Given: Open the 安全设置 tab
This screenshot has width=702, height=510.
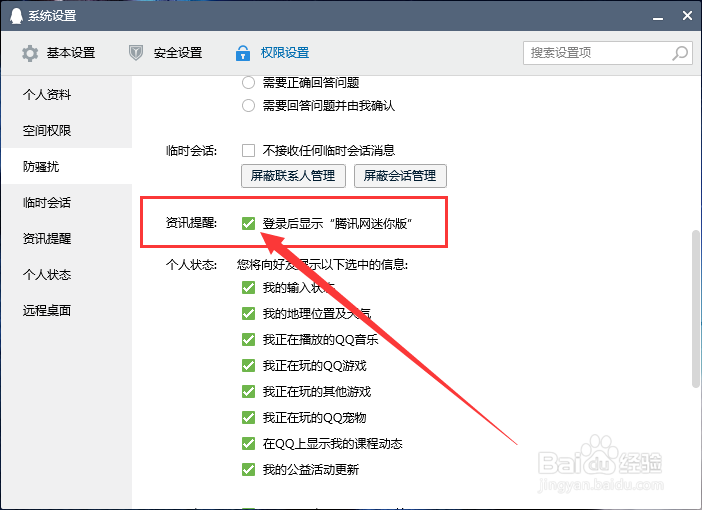Looking at the screenshot, I should [x=166, y=53].
